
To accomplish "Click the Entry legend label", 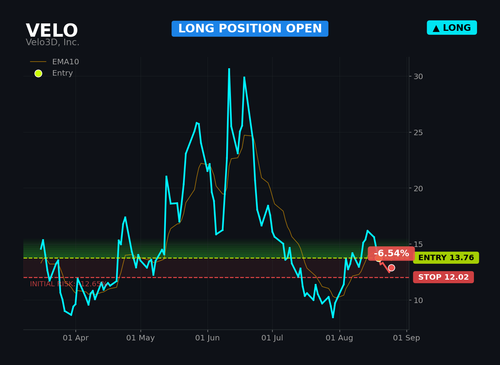I will point(62,73).
